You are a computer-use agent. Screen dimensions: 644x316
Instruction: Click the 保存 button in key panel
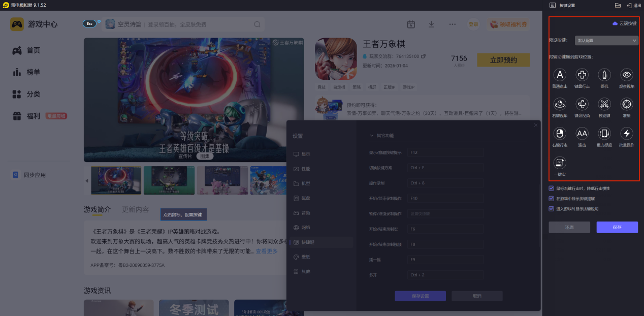(617, 227)
